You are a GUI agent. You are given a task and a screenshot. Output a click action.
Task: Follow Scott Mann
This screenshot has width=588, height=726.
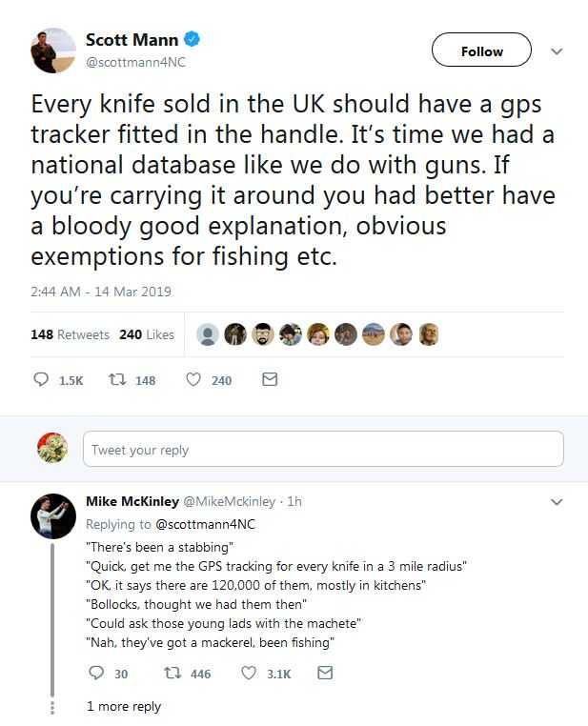coord(481,51)
